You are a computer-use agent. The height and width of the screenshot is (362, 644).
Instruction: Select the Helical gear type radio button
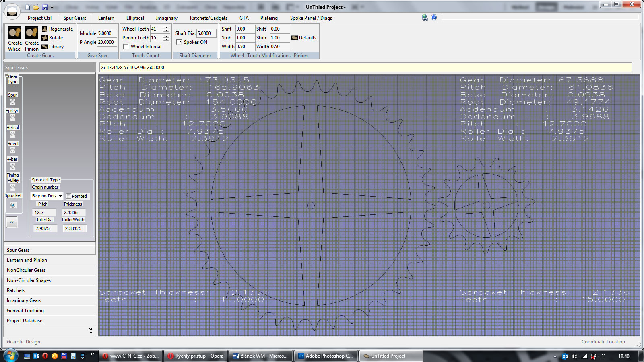click(x=13, y=134)
